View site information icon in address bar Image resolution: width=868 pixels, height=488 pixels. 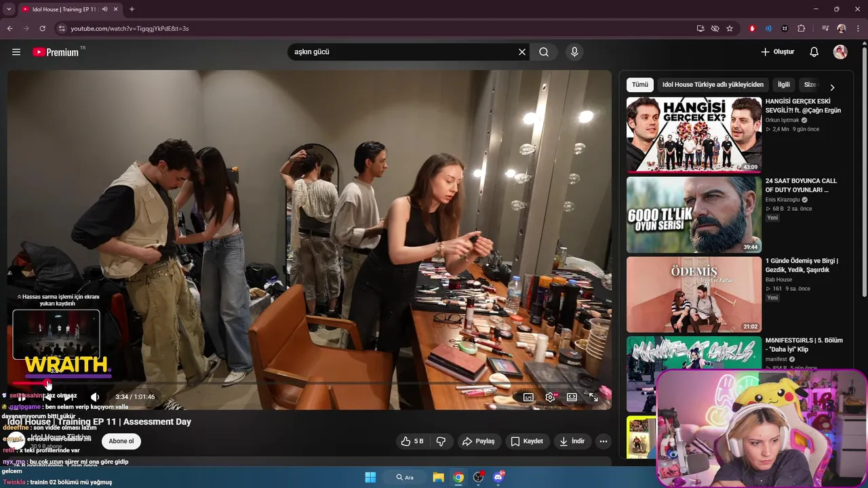(61, 28)
